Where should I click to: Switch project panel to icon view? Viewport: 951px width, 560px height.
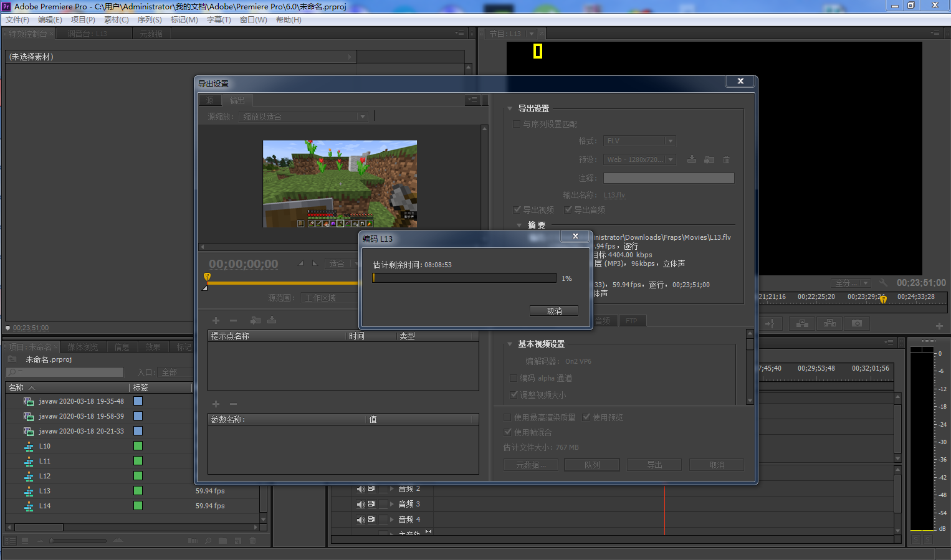point(25,541)
